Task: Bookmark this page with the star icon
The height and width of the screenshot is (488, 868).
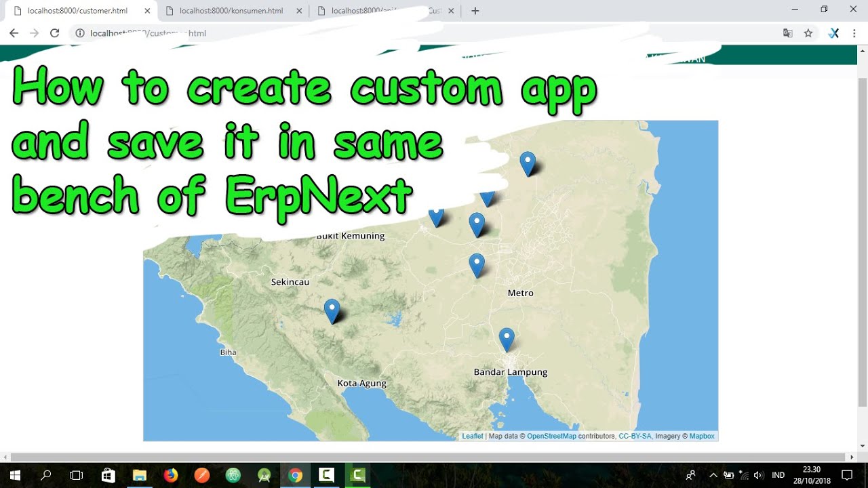Action: pyautogui.click(x=808, y=33)
